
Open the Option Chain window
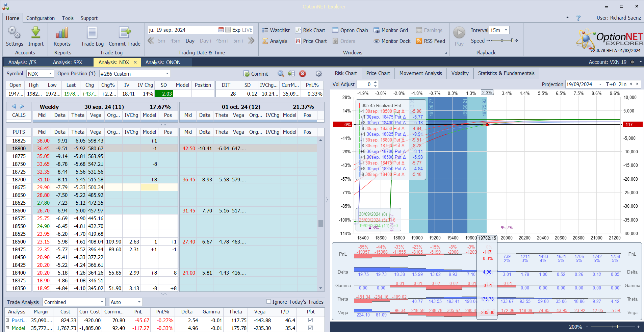click(350, 30)
